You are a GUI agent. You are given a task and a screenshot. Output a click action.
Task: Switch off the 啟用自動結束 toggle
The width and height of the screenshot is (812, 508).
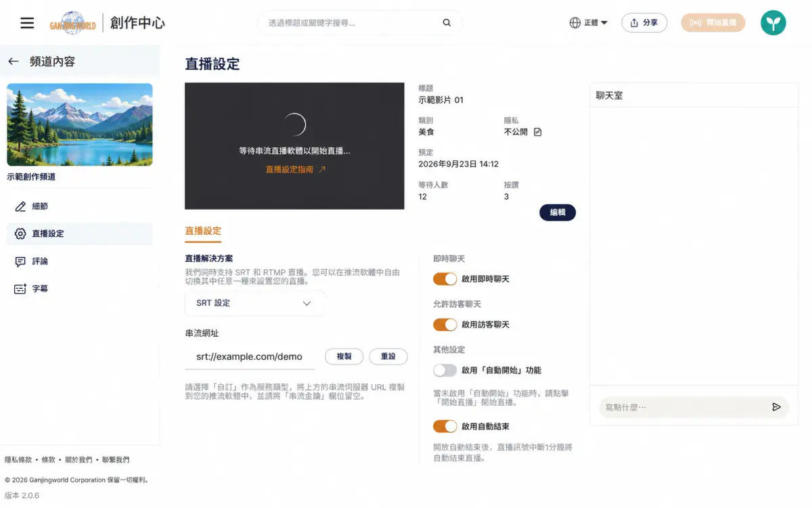pyautogui.click(x=445, y=426)
